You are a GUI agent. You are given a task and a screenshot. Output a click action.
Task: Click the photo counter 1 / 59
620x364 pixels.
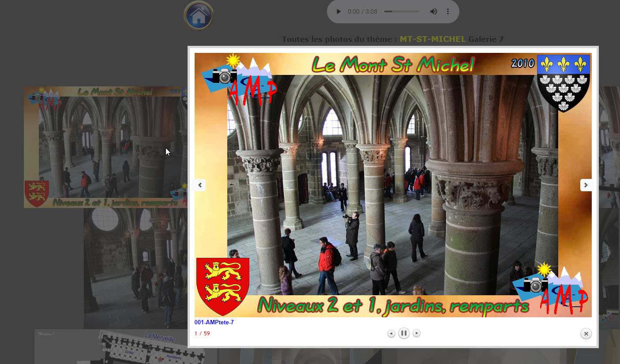[x=202, y=334]
